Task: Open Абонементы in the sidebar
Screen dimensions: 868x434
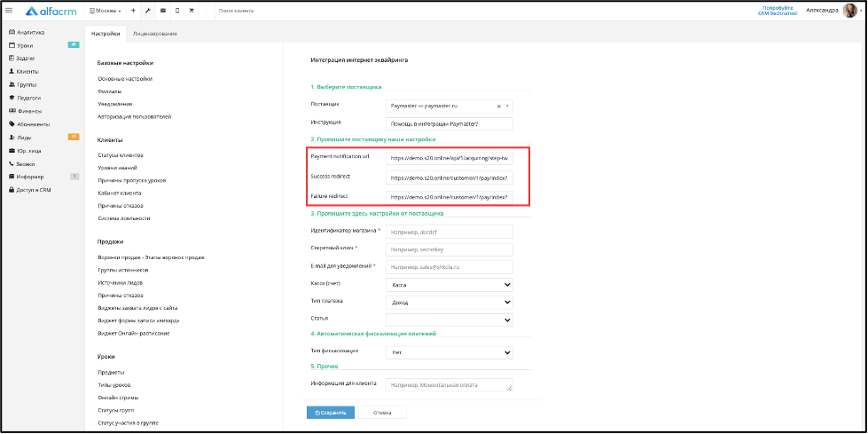Action: tap(28, 124)
